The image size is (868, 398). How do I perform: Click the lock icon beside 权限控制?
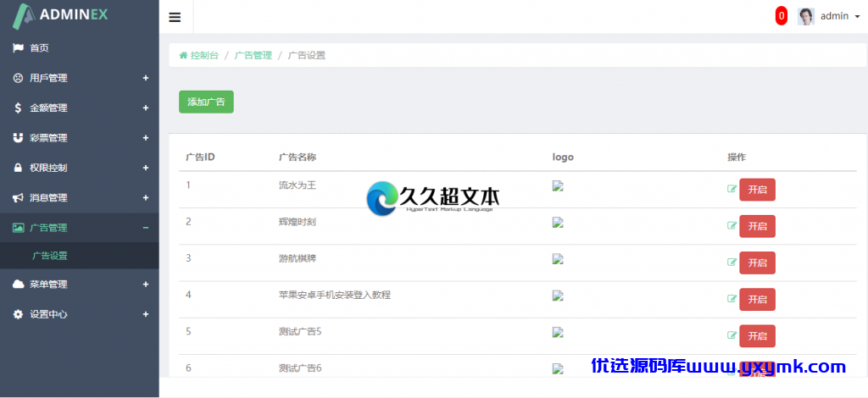pyautogui.click(x=18, y=168)
